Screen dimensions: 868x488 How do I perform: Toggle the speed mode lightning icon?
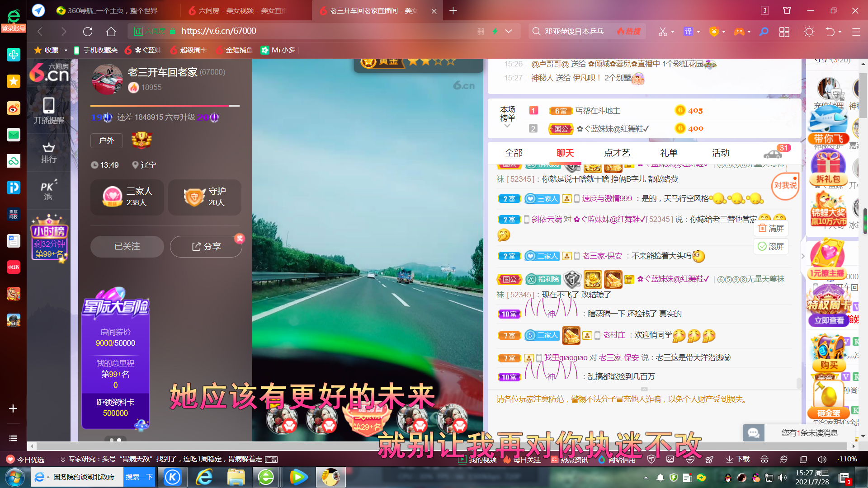click(495, 31)
